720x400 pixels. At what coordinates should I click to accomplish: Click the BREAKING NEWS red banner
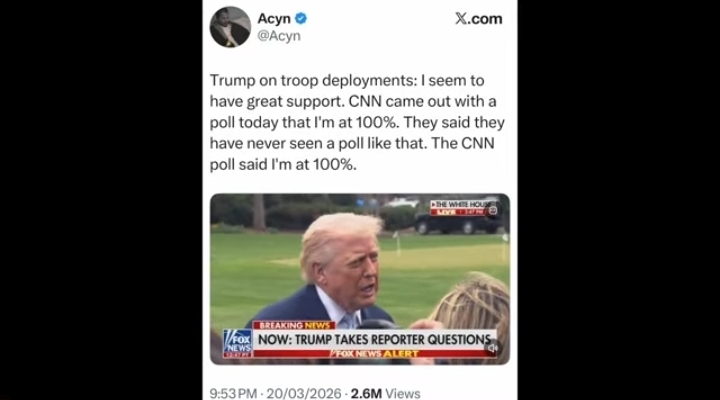294,325
